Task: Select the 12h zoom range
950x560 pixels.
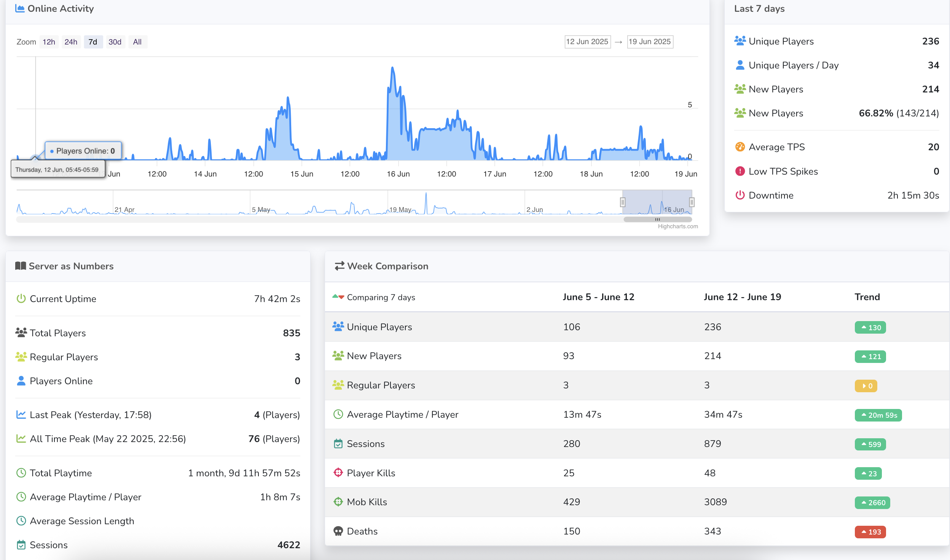Action: 49,42
